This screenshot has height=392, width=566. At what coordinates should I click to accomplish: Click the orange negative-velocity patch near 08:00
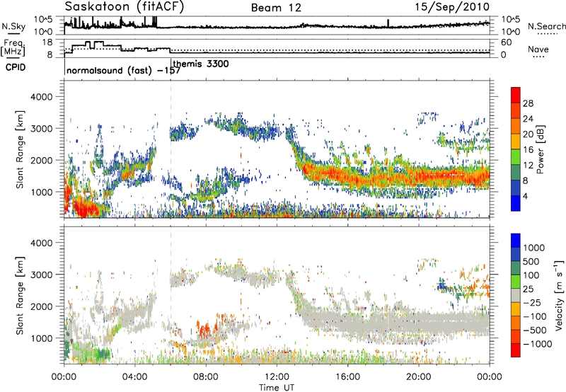coord(204,329)
